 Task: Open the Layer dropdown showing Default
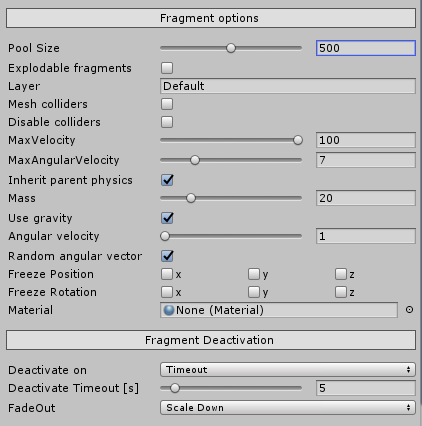(288, 86)
